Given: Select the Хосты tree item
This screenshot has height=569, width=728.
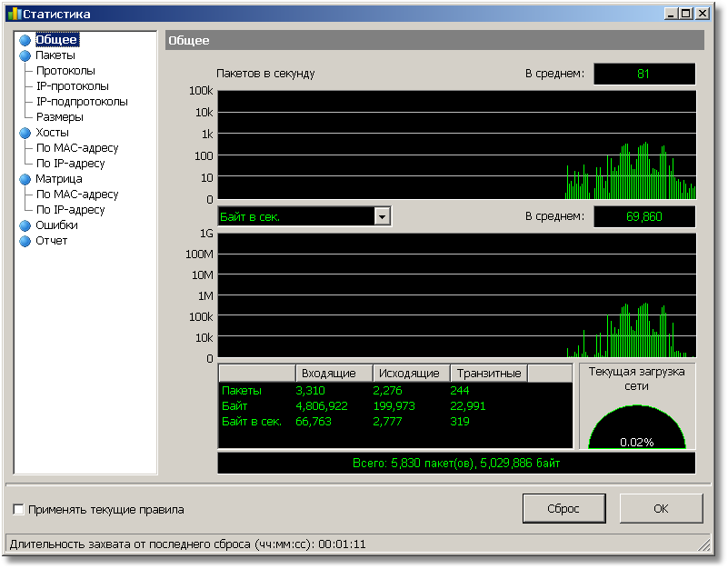Looking at the screenshot, I should [x=52, y=133].
